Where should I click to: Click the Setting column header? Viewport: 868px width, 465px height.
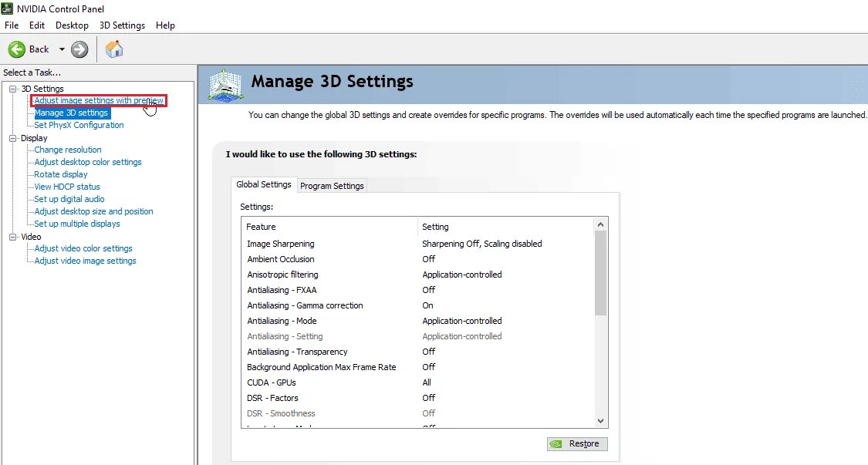(x=505, y=227)
